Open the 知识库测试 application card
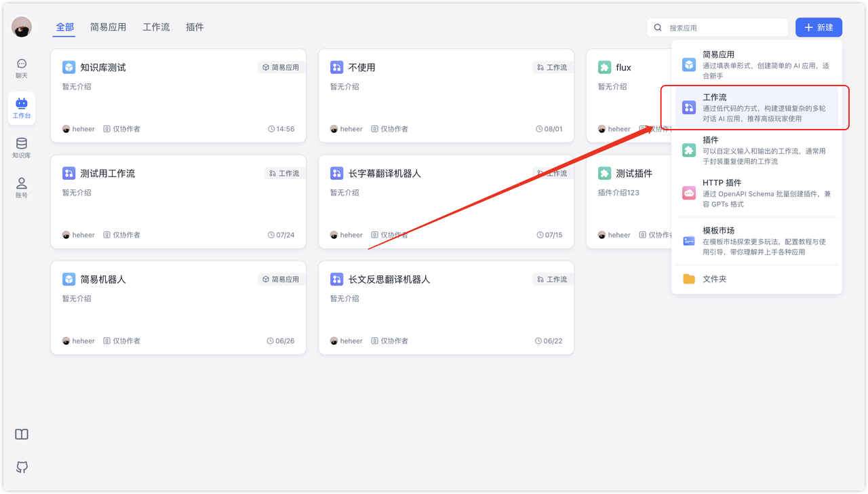Image resolution: width=868 pixels, height=494 pixels. pyautogui.click(x=178, y=96)
